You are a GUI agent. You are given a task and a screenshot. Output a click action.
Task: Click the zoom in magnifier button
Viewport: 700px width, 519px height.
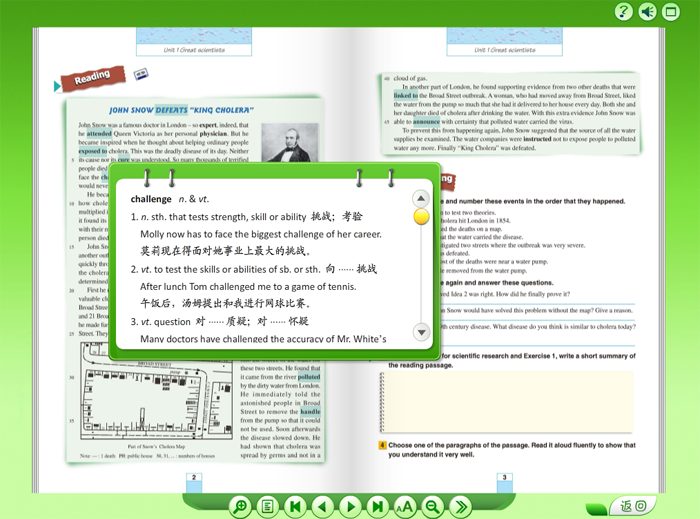pos(240,507)
